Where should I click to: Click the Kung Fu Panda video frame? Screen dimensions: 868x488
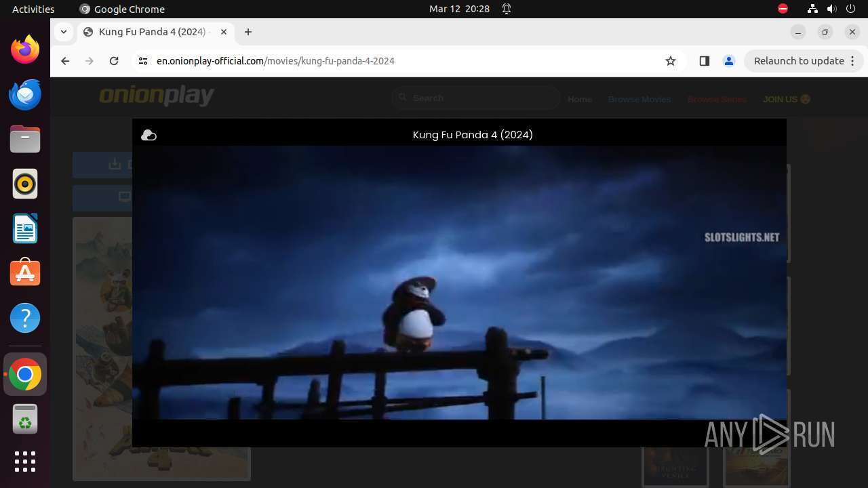pyautogui.click(x=459, y=283)
